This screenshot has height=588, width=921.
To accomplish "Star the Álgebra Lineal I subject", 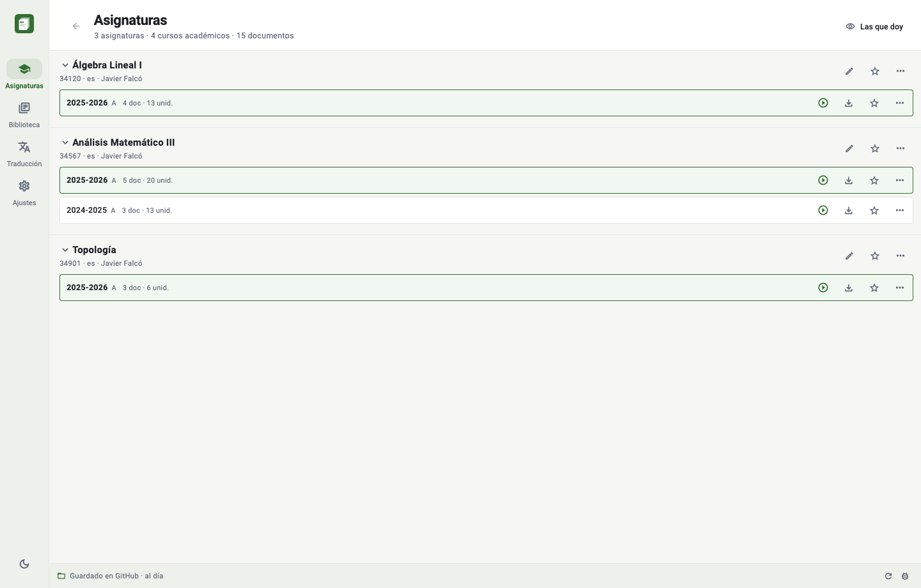I will [x=875, y=71].
